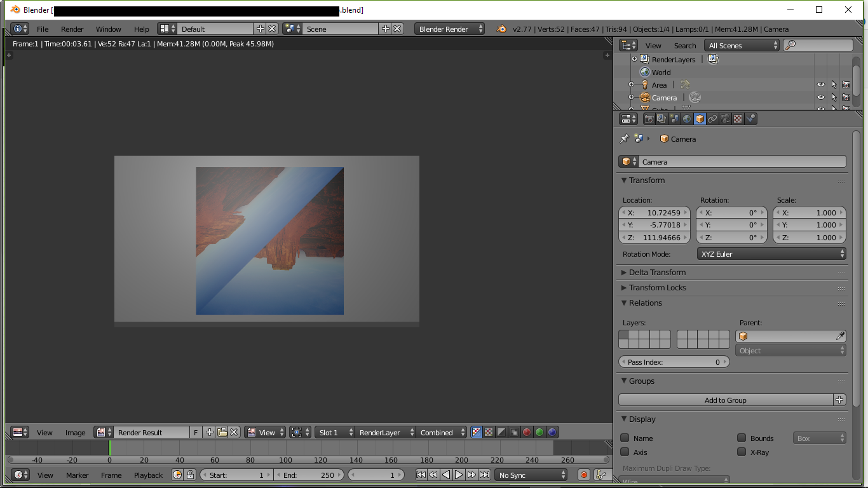The height and width of the screenshot is (488, 868).
Task: Open the Render properties tab
Action: (x=649, y=119)
